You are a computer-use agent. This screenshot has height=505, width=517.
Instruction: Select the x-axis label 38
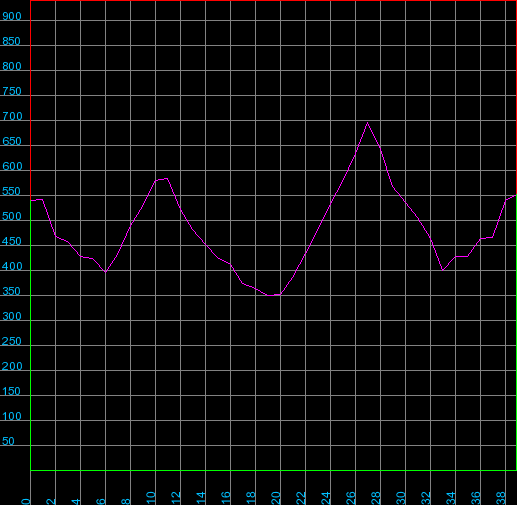501,498
